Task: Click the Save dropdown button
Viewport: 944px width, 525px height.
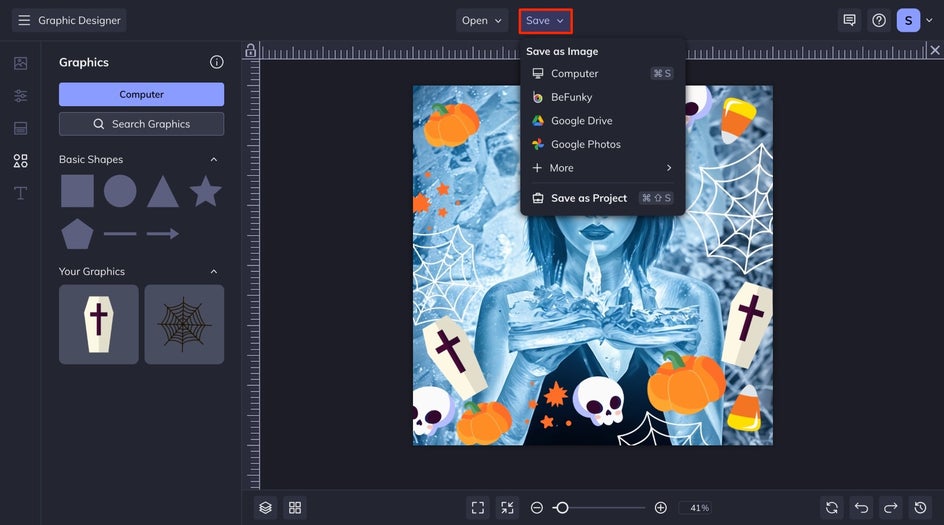Action: coord(545,20)
